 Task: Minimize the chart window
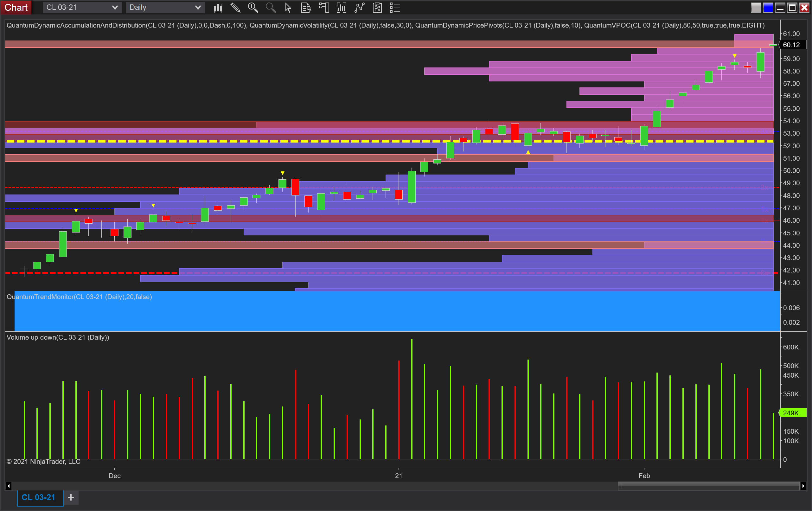pos(780,7)
